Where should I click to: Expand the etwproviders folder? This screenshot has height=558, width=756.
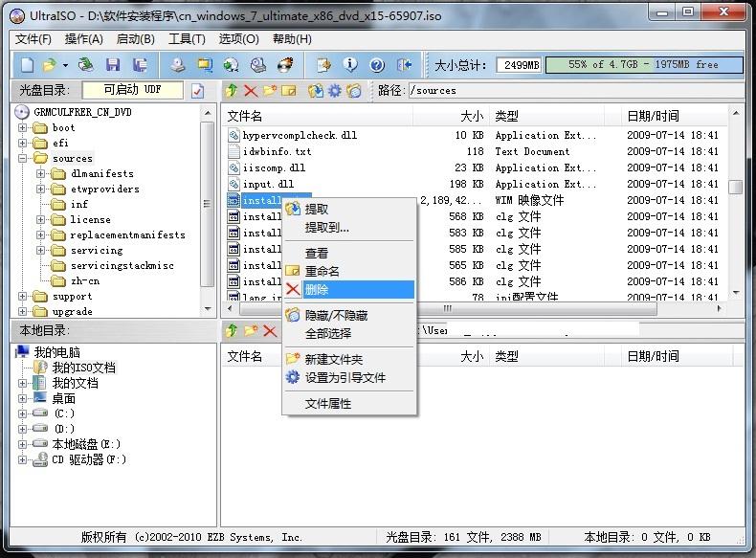[41, 190]
